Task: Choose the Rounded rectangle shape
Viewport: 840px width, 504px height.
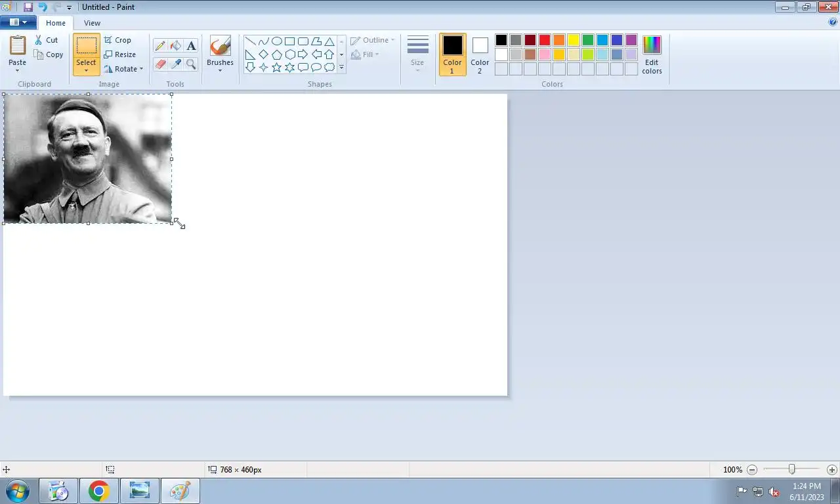Action: coord(303,41)
